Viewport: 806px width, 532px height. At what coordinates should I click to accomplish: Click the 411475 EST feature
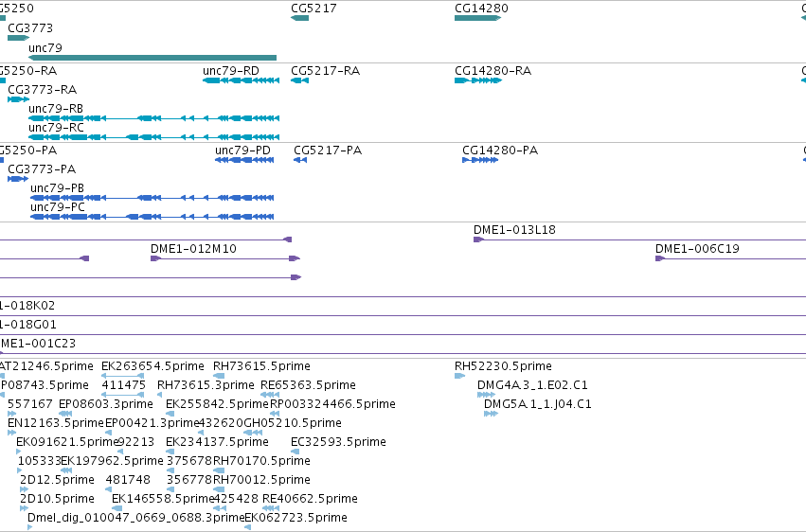point(122,395)
